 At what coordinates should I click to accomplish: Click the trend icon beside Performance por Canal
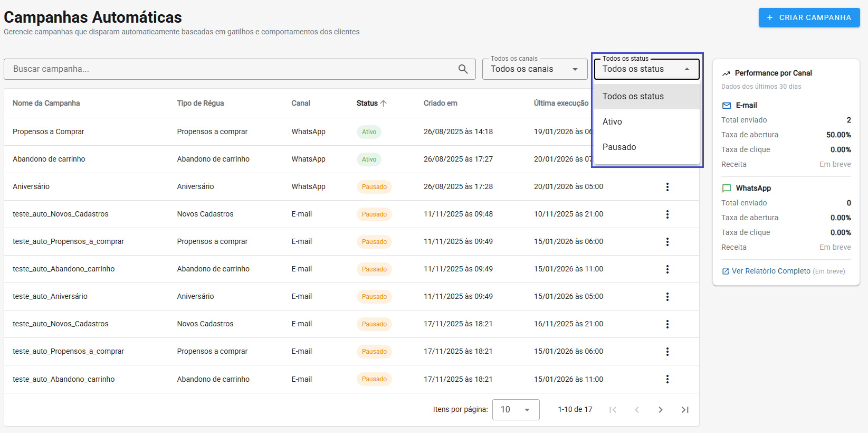(x=726, y=73)
